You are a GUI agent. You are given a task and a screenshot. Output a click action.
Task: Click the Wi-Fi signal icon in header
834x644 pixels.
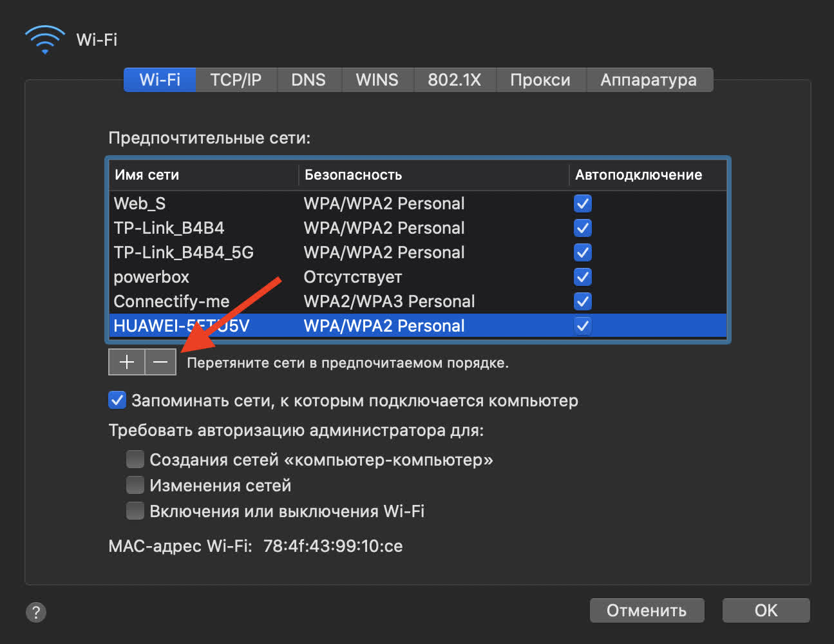click(x=44, y=39)
